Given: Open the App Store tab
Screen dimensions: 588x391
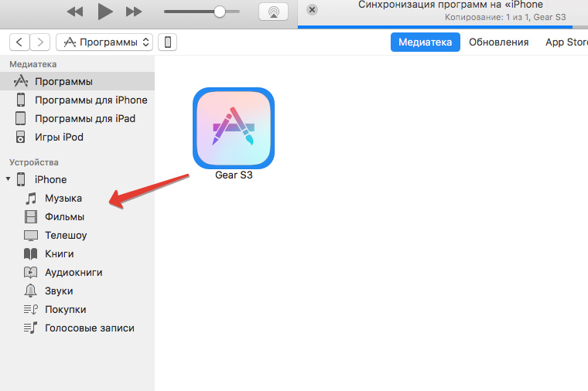Looking at the screenshot, I should click(566, 42).
